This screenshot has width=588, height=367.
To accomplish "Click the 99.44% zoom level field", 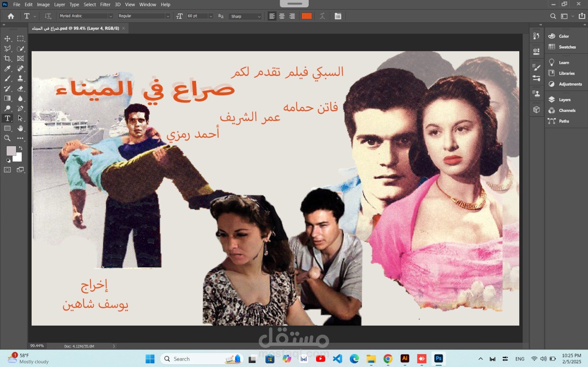I will (x=37, y=346).
